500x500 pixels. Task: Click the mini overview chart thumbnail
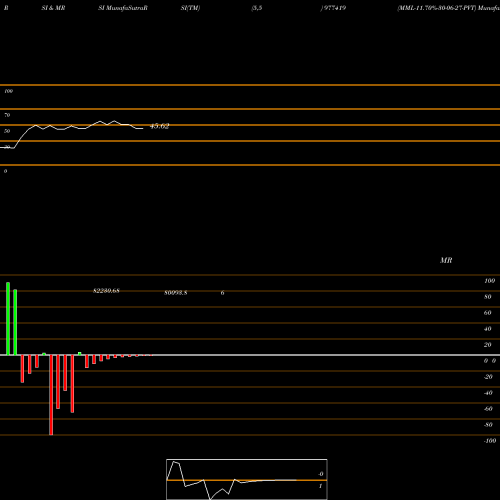247,479
